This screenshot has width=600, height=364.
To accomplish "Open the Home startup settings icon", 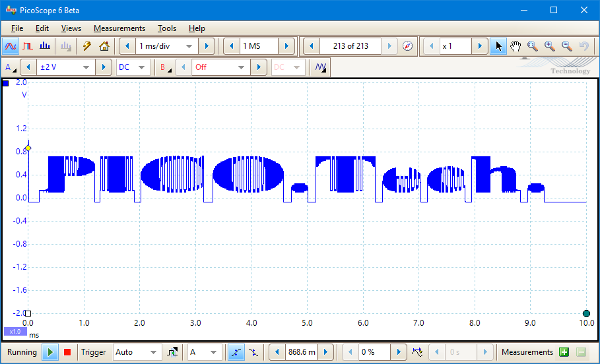I will point(104,46).
